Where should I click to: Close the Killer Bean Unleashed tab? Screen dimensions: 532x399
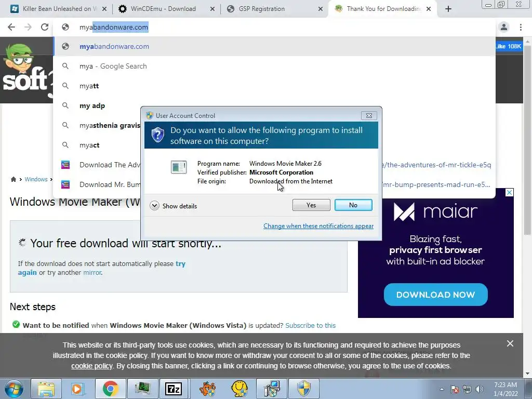[x=104, y=9]
